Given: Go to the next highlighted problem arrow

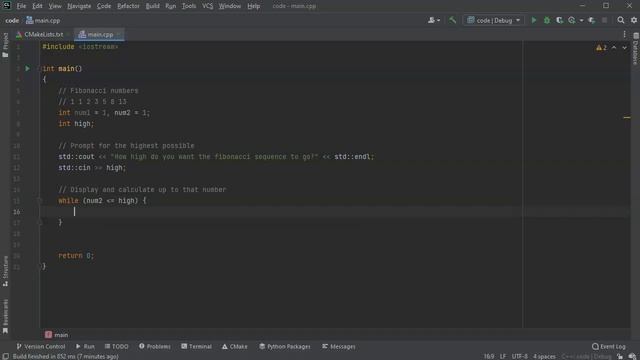Looking at the screenshot, I should click(624, 48).
